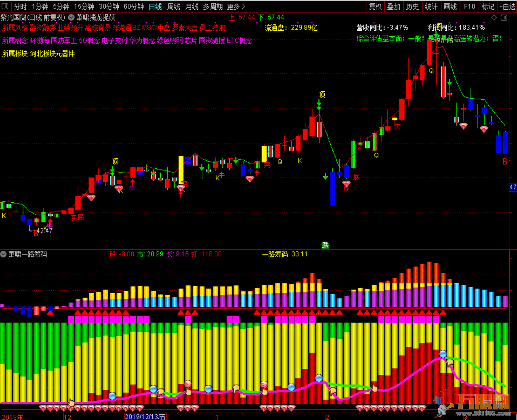The width and height of the screenshot is (517, 420).
Task: Click the 深港通SZ style tag
Action: (126, 28)
